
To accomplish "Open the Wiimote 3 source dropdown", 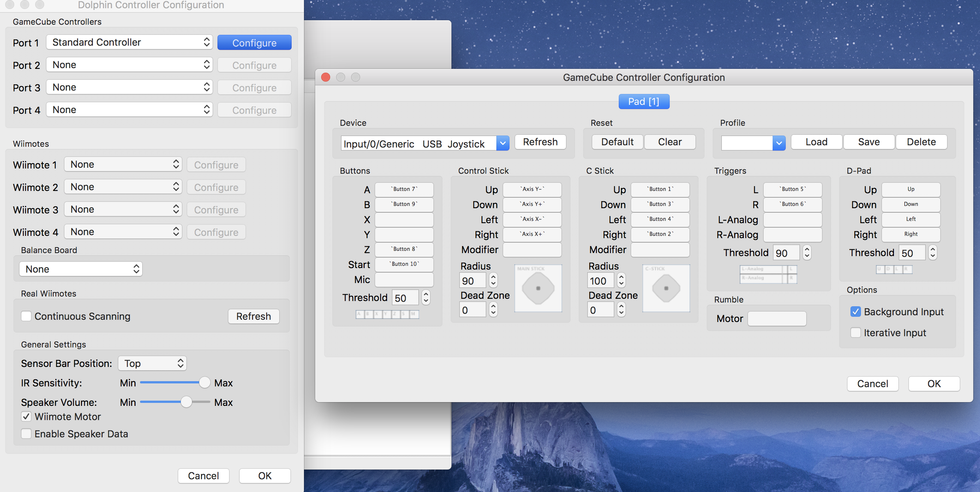I will click(123, 209).
